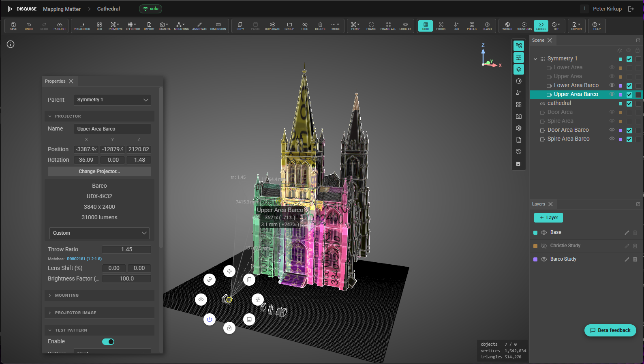Viewport: 644px width, 364px height.
Task: Click the Save toolbar icon
Action: 13,26
